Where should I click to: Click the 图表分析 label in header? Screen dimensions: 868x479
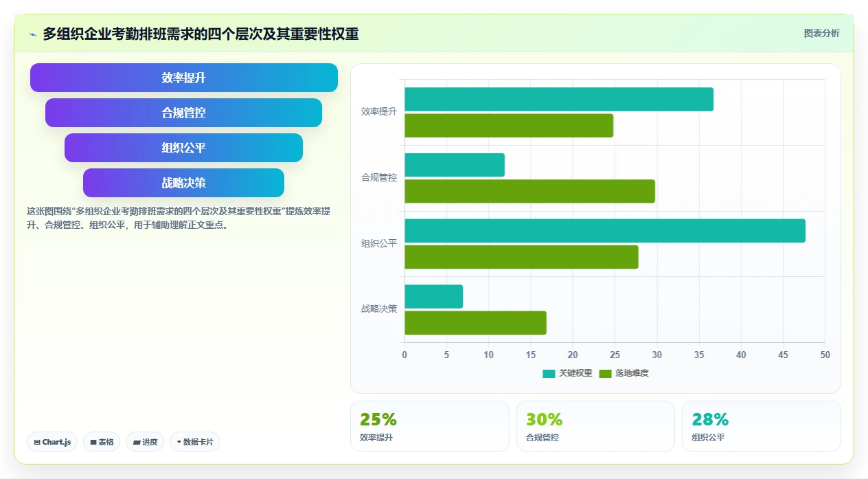pyautogui.click(x=821, y=33)
